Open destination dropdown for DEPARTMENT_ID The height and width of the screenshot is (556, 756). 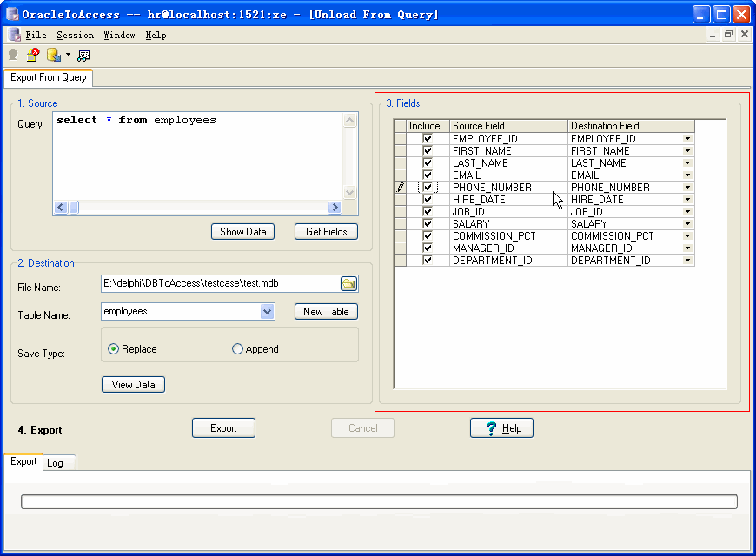point(687,260)
